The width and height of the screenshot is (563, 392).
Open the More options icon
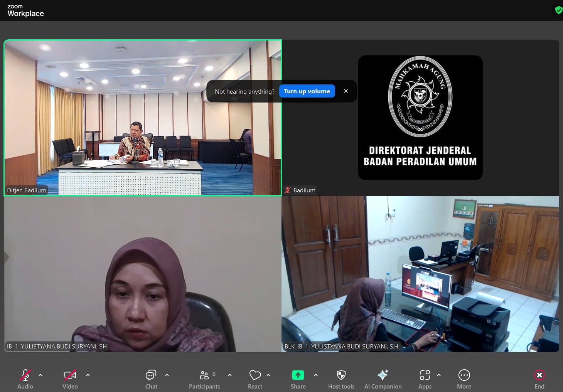coord(464,375)
